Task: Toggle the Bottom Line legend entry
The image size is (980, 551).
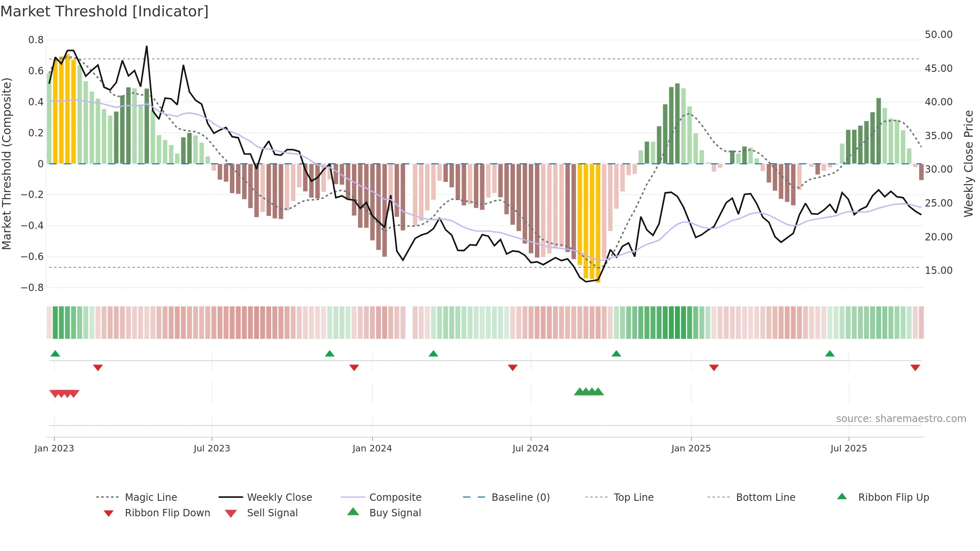Action: pos(751,497)
